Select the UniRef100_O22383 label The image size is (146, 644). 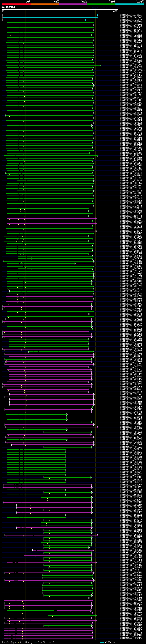tap(131, 278)
